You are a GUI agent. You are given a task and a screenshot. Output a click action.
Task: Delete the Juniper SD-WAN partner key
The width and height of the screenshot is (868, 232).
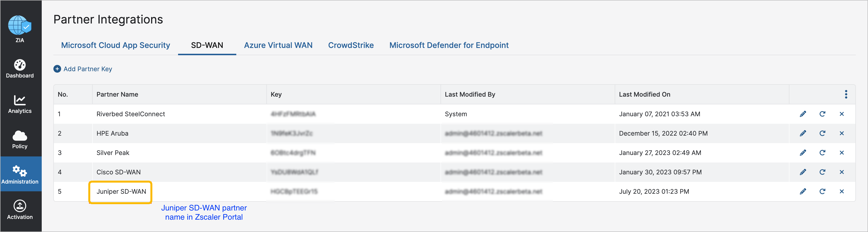842,191
